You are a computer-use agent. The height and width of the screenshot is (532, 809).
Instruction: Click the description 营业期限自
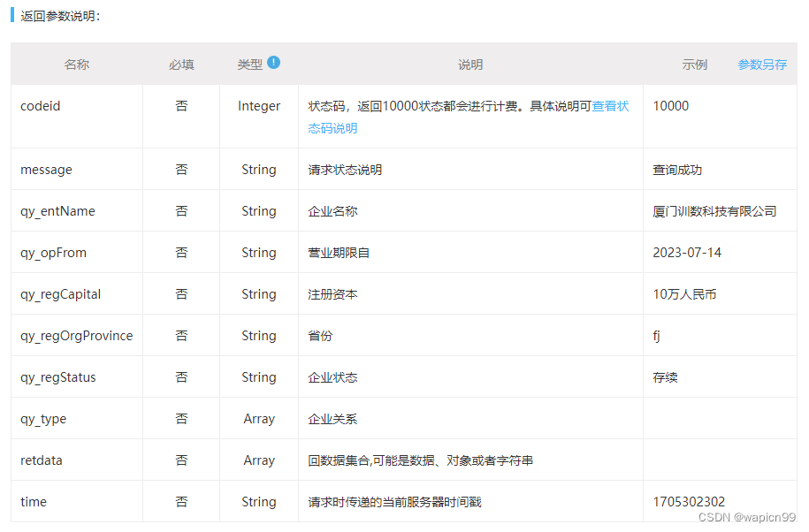pyautogui.click(x=339, y=253)
